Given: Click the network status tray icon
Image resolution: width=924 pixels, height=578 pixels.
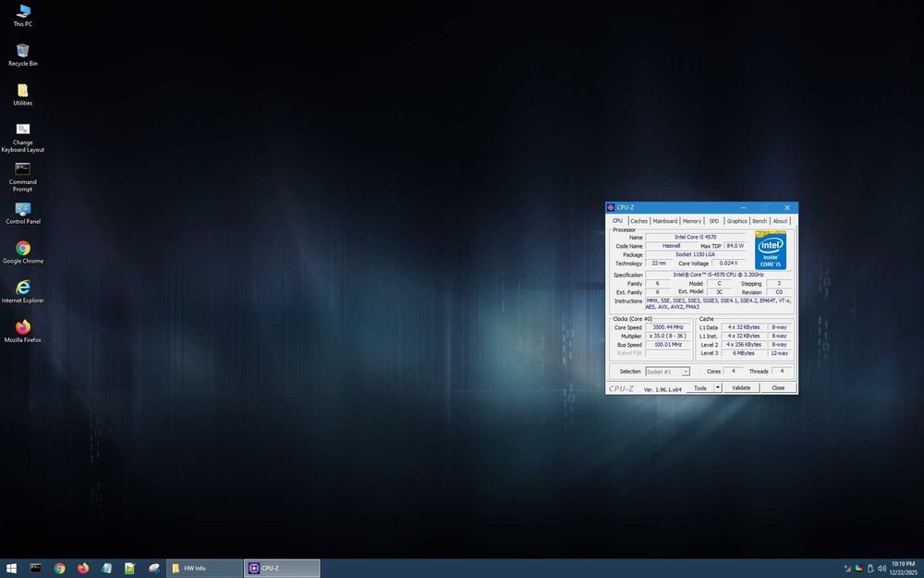Looking at the screenshot, I should click(847, 569).
